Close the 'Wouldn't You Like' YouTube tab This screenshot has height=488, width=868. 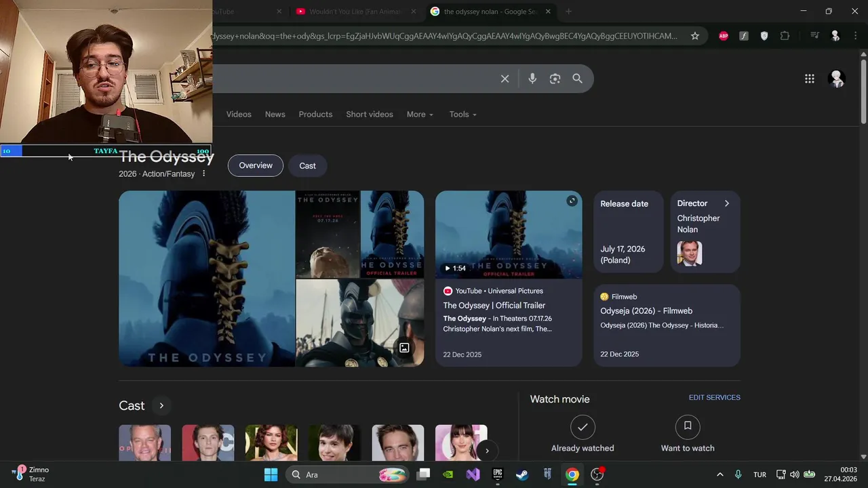(x=413, y=12)
